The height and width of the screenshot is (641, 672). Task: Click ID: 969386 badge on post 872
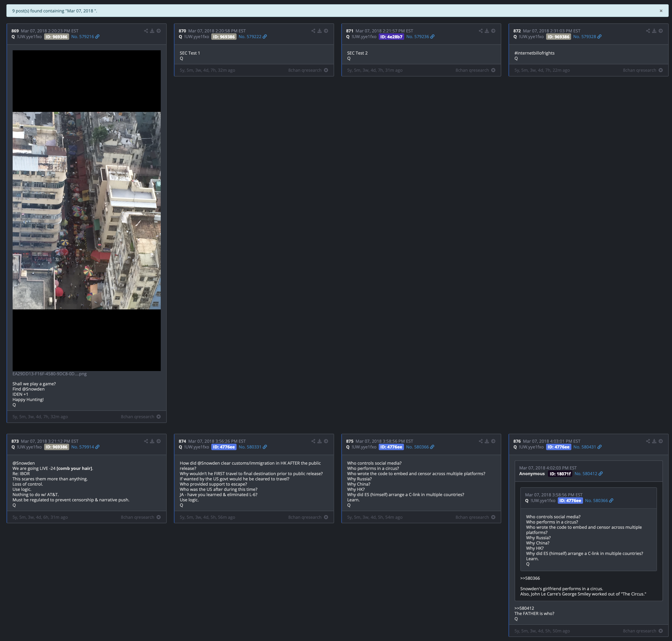coord(558,36)
